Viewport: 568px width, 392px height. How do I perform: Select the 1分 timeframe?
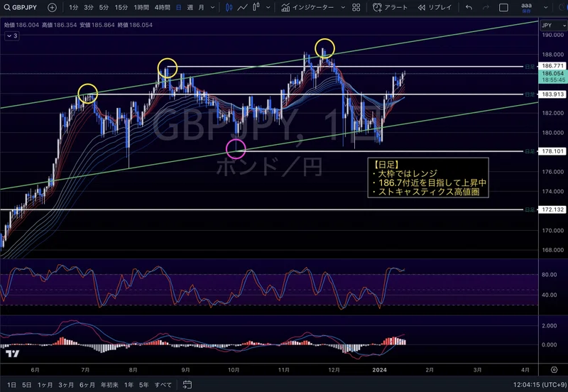74,7
